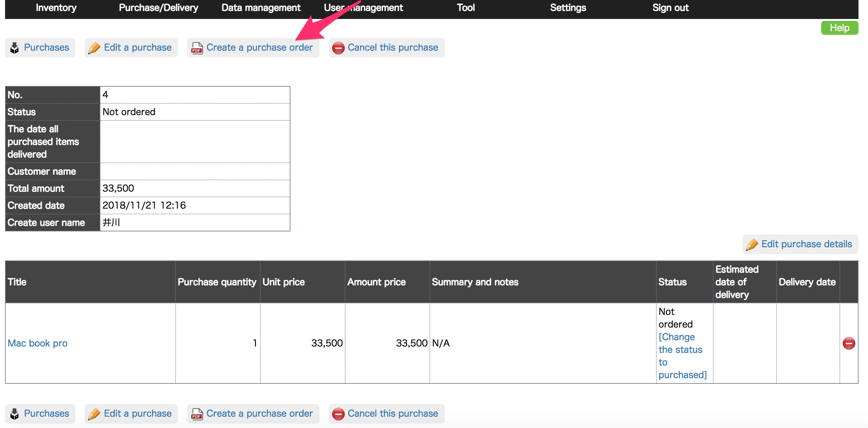Click the N/A summary cell
The width and height of the screenshot is (868, 428).
(x=441, y=343)
